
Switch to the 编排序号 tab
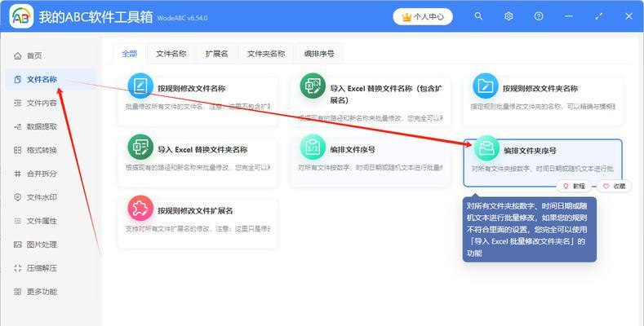click(x=319, y=54)
